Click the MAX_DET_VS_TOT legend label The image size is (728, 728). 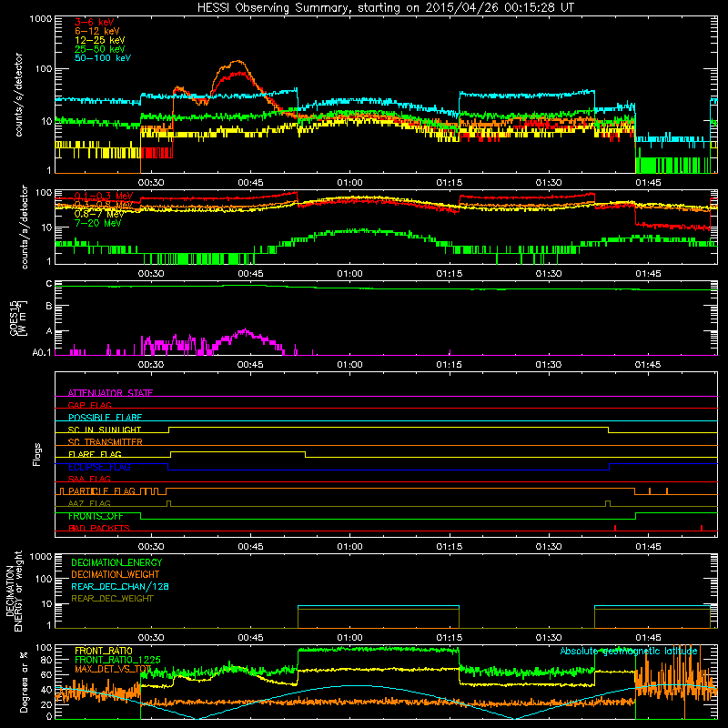click(x=113, y=669)
